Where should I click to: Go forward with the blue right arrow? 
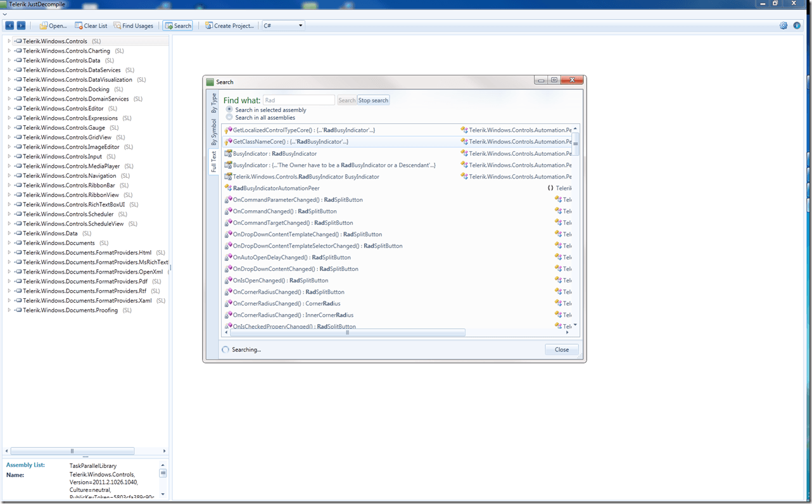[21, 25]
